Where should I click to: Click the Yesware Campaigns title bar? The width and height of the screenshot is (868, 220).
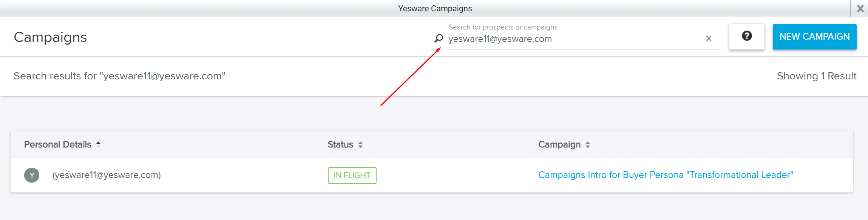(435, 8)
